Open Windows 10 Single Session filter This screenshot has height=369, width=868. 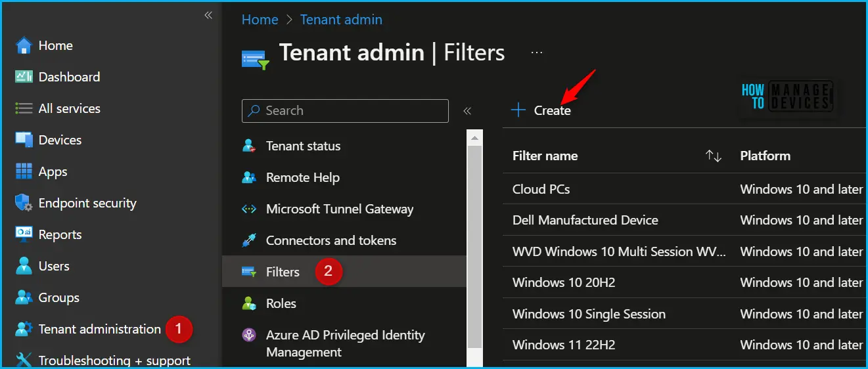pyautogui.click(x=589, y=314)
